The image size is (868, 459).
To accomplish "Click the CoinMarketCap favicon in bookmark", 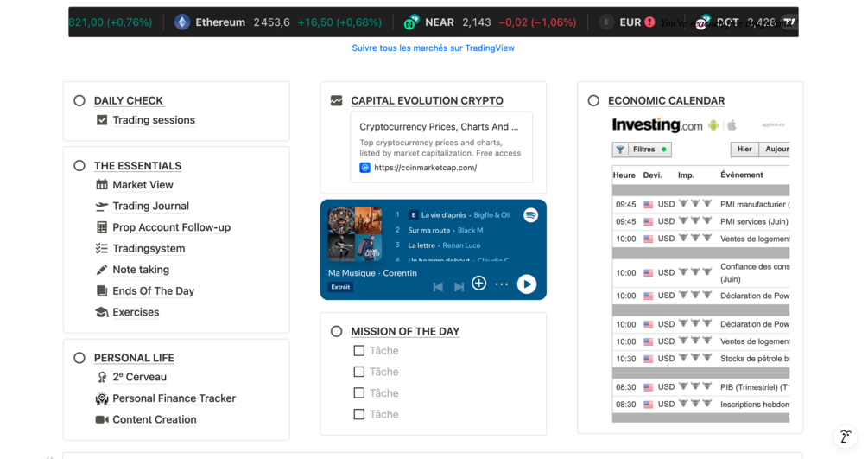I will (x=364, y=168).
